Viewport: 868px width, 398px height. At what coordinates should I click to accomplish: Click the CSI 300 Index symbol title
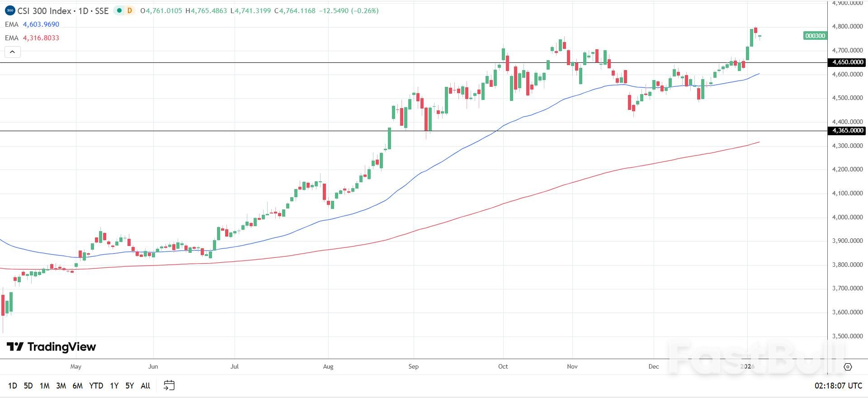coord(44,11)
